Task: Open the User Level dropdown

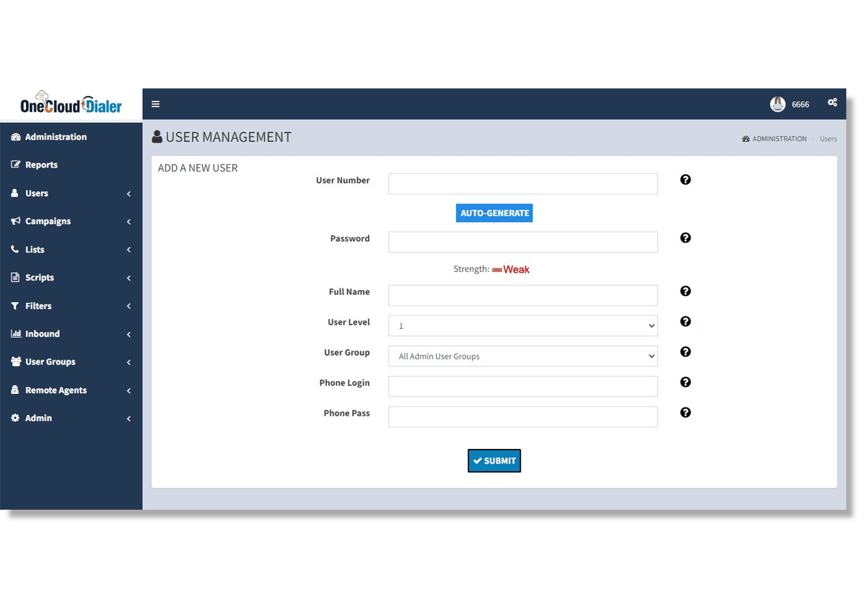Action: (x=522, y=325)
